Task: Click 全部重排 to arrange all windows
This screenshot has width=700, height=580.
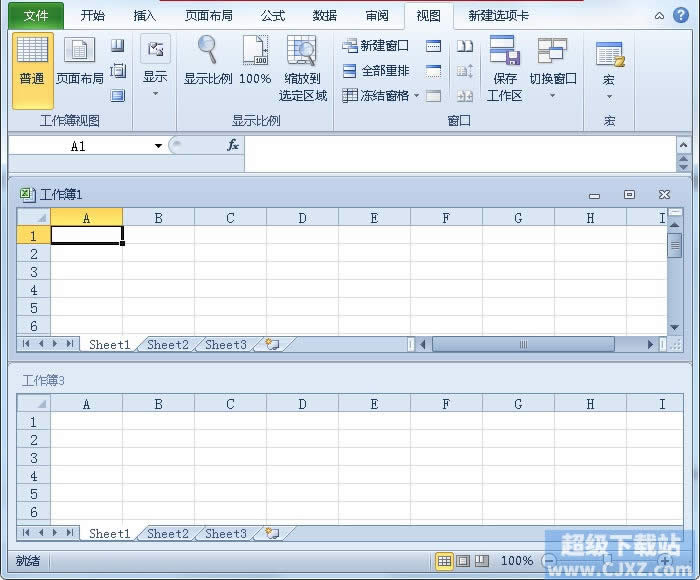Action: 375,71
